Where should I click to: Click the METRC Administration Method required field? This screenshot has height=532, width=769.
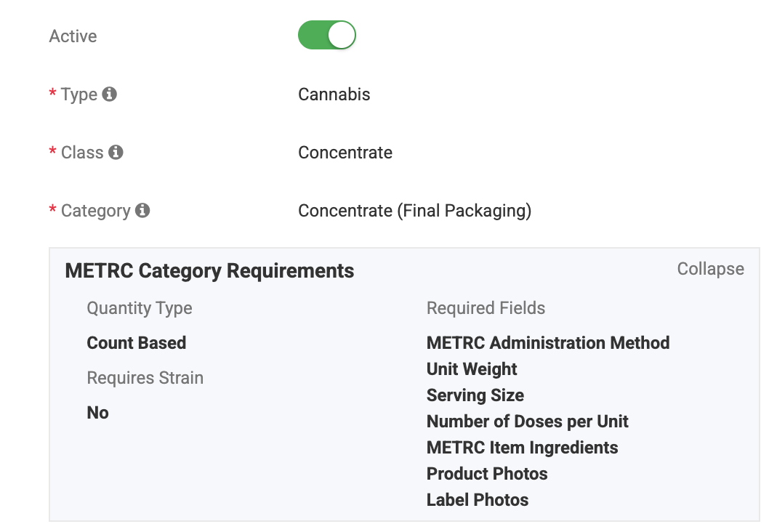(548, 343)
